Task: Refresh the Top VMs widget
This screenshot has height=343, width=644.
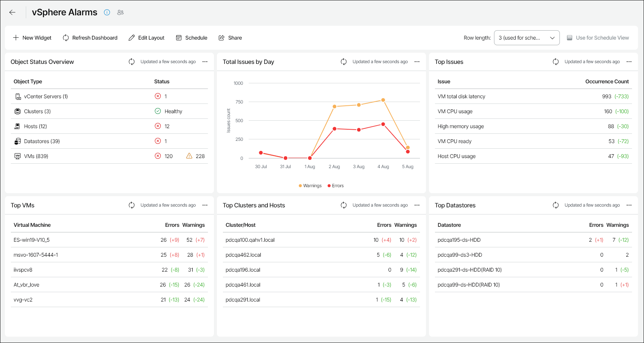Action: (132, 205)
